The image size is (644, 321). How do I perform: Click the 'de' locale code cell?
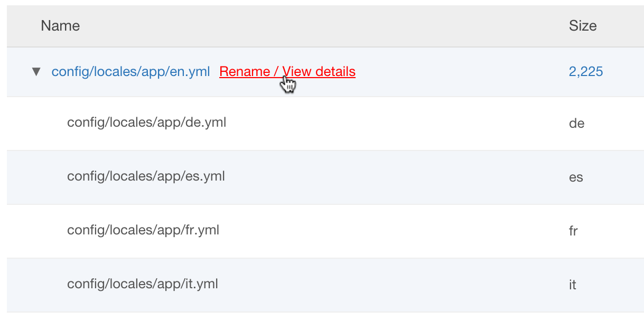[x=576, y=124]
